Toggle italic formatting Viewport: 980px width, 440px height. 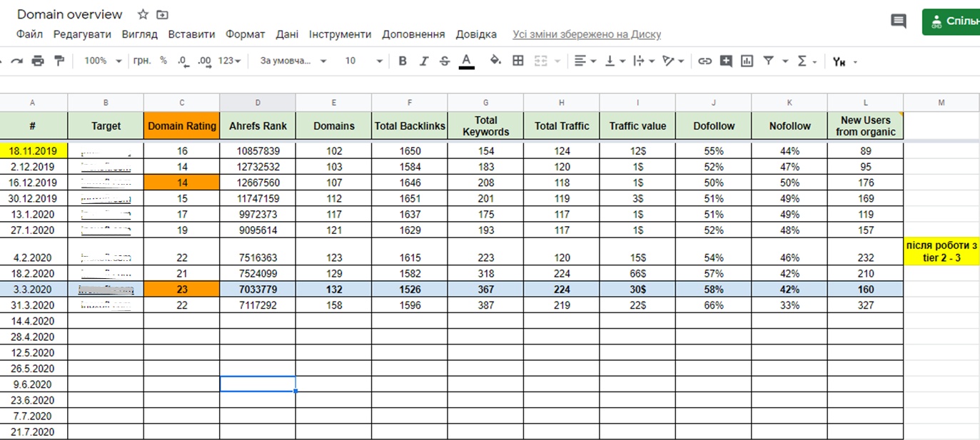[x=423, y=61]
